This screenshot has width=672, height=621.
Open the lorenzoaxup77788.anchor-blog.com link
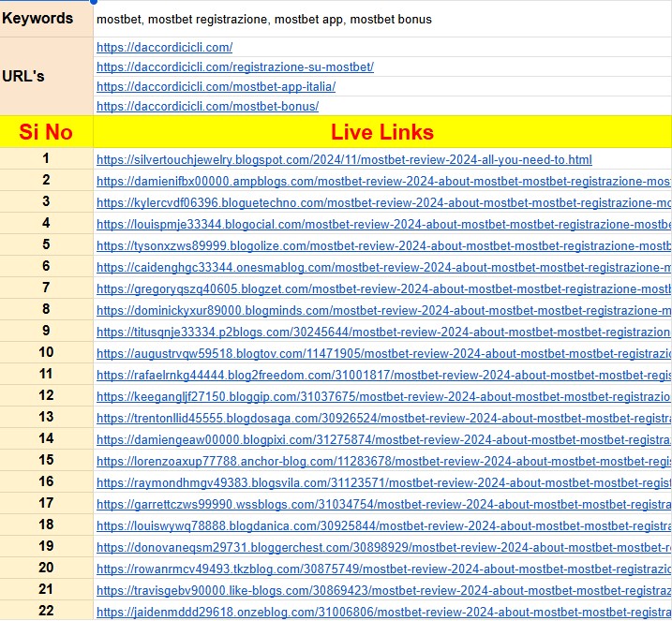(x=383, y=461)
